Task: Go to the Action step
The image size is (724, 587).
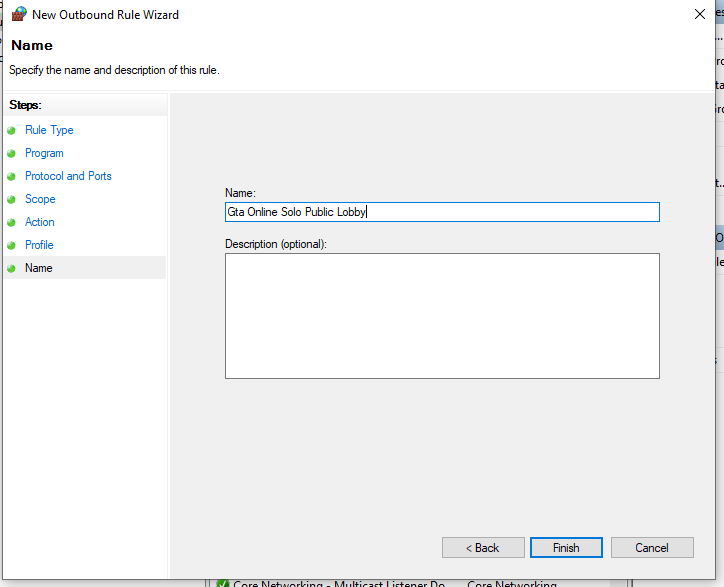Action: [39, 222]
